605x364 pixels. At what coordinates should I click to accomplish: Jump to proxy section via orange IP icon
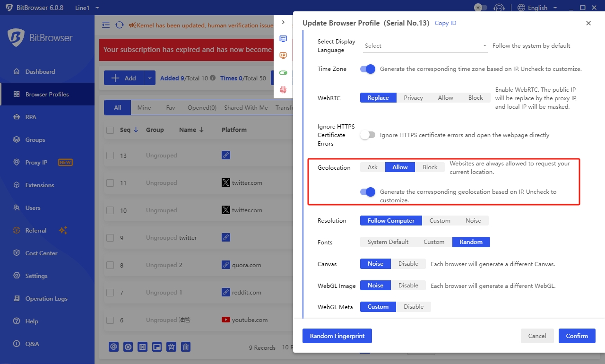point(283,55)
